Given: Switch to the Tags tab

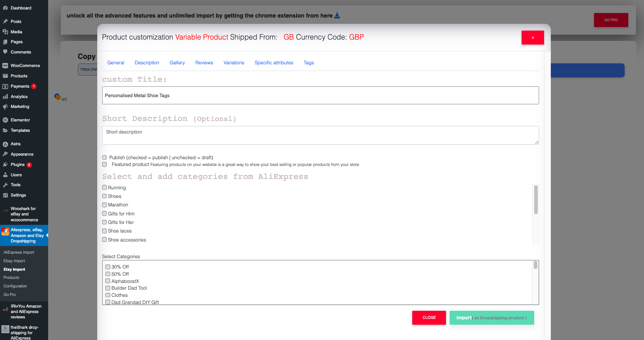Looking at the screenshot, I should click(x=309, y=63).
